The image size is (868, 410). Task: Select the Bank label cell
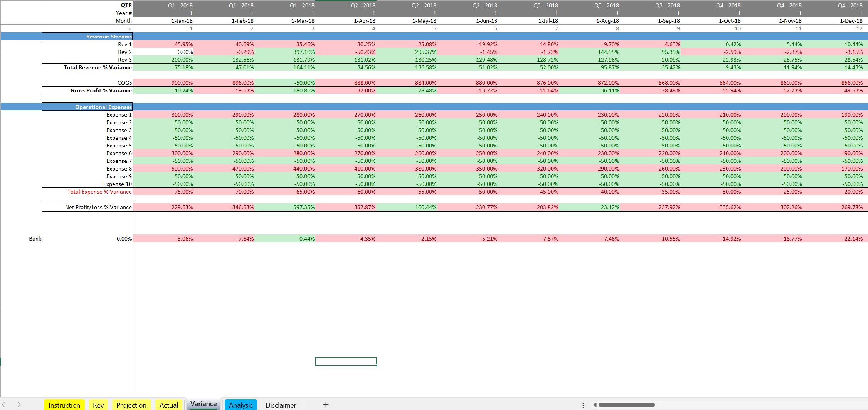pyautogui.click(x=35, y=239)
